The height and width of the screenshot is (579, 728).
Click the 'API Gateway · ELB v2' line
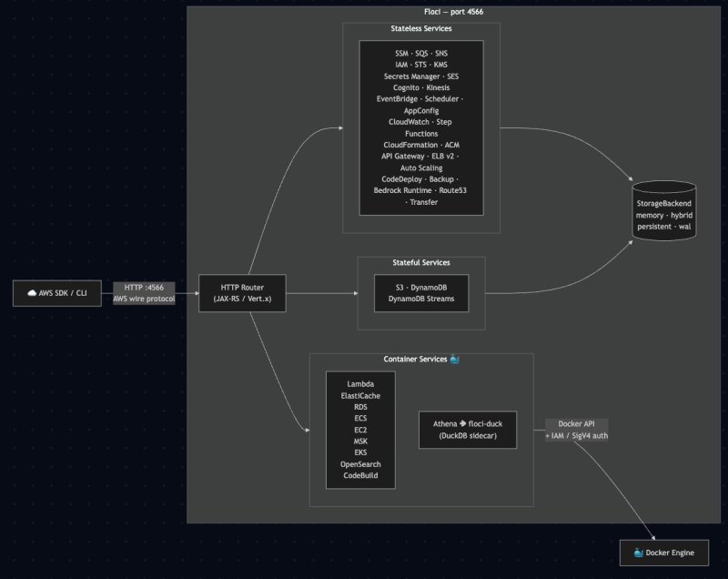click(420, 156)
